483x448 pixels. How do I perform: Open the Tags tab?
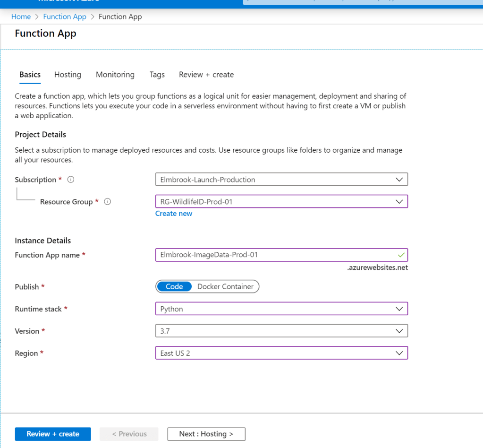pos(157,75)
